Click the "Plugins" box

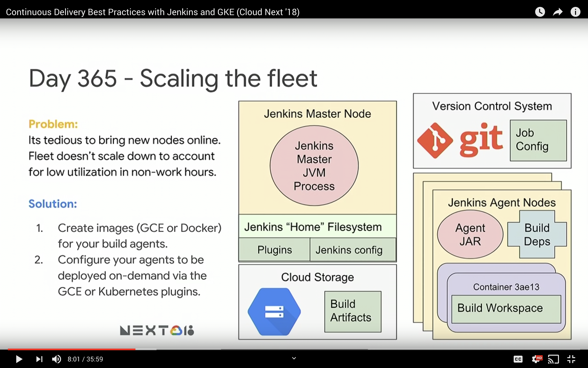275,250
